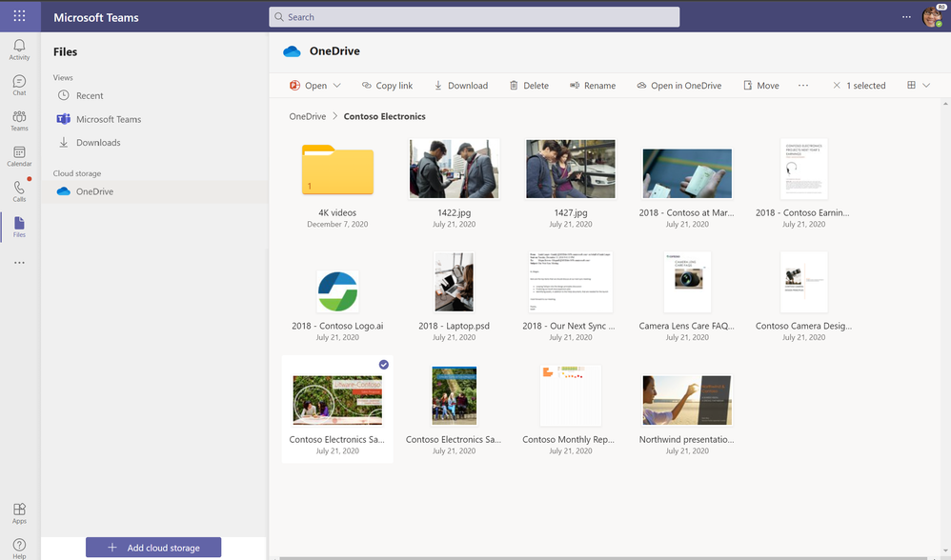Open settings and more ellipsis in title bar
The image size is (951, 560).
tap(906, 17)
